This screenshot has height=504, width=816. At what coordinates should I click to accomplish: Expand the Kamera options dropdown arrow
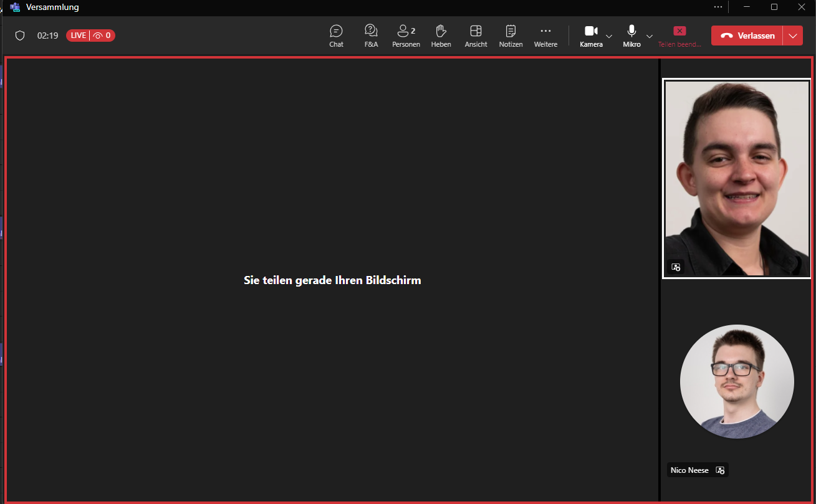point(609,36)
